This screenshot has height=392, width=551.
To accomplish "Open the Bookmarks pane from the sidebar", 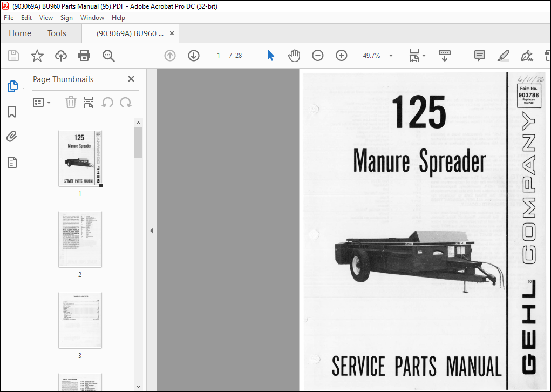I will (x=12, y=112).
